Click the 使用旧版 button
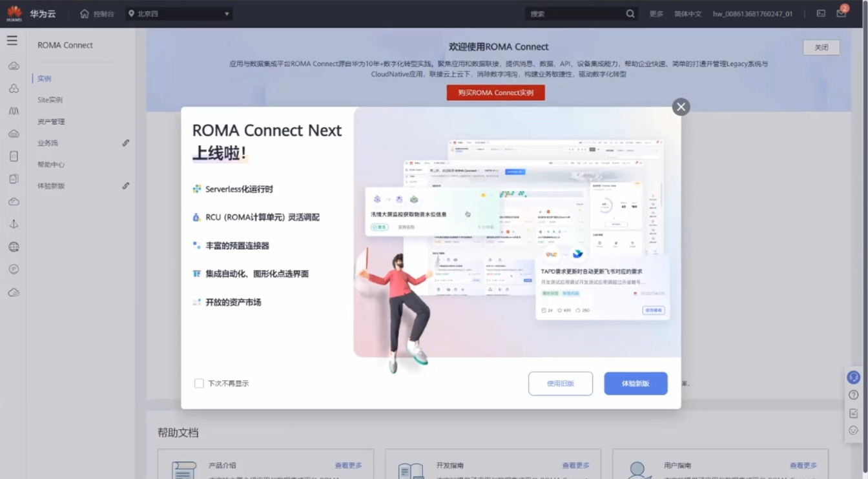The height and width of the screenshot is (479, 868). coord(561,383)
